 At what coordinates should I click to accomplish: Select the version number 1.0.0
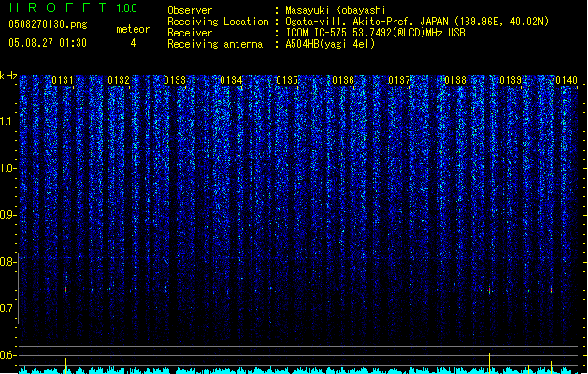(x=127, y=8)
